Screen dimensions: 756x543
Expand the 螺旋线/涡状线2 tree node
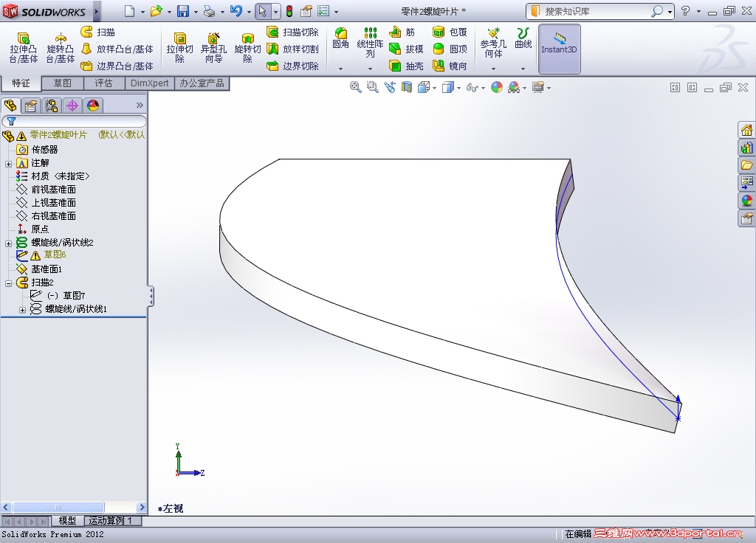[x=8, y=243]
